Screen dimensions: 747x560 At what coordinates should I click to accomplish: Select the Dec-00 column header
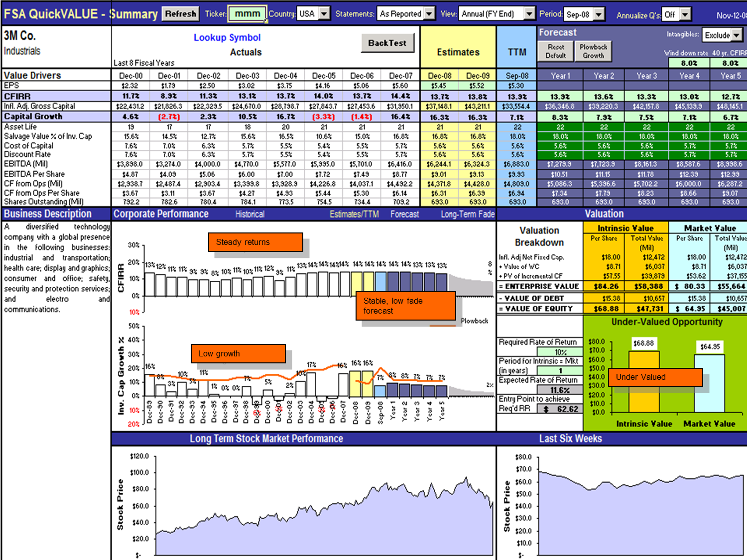tap(130, 76)
